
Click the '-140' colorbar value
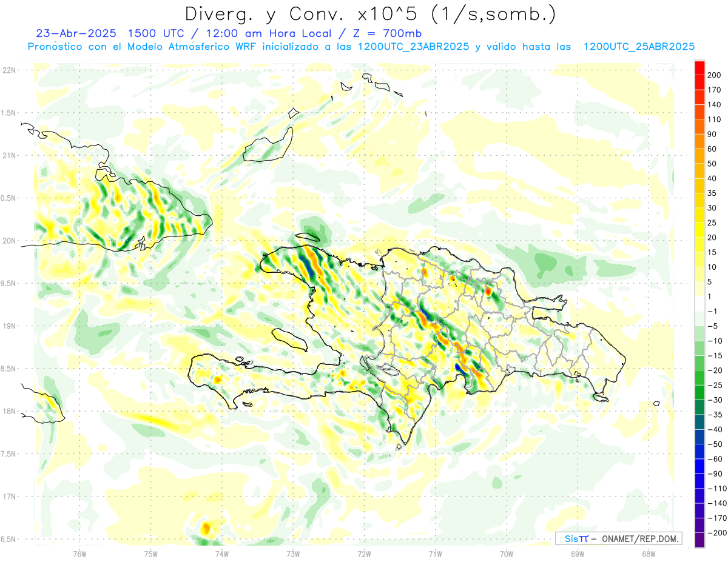click(x=716, y=503)
